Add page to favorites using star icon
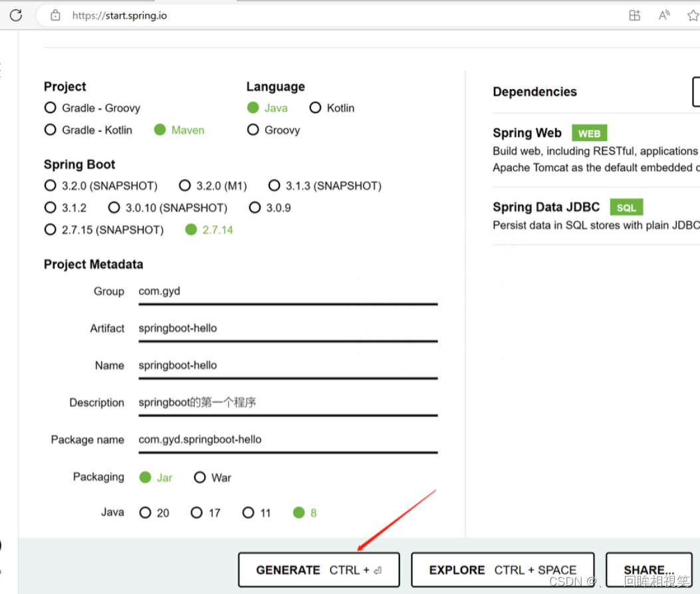The width and height of the screenshot is (700, 594). tap(693, 15)
